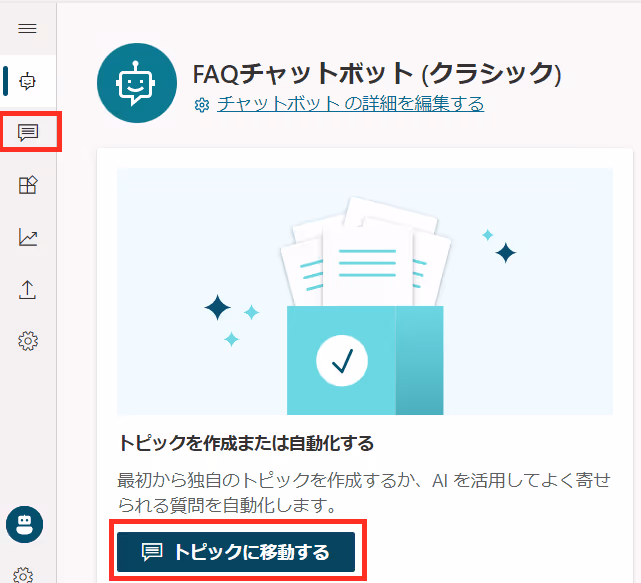Click the トピックに移動する button
The height and width of the screenshot is (583, 641).
pos(236,552)
